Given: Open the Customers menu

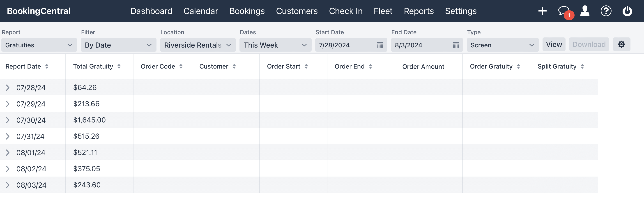Looking at the screenshot, I should point(297,11).
